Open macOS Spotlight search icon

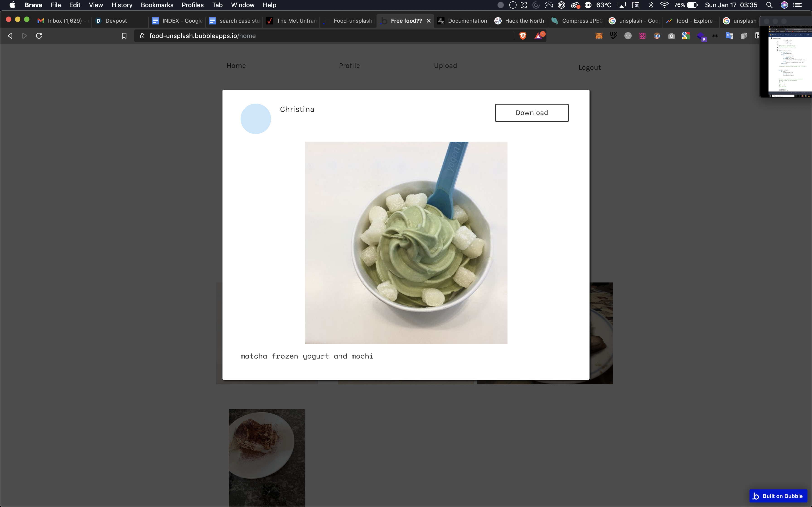769,5
